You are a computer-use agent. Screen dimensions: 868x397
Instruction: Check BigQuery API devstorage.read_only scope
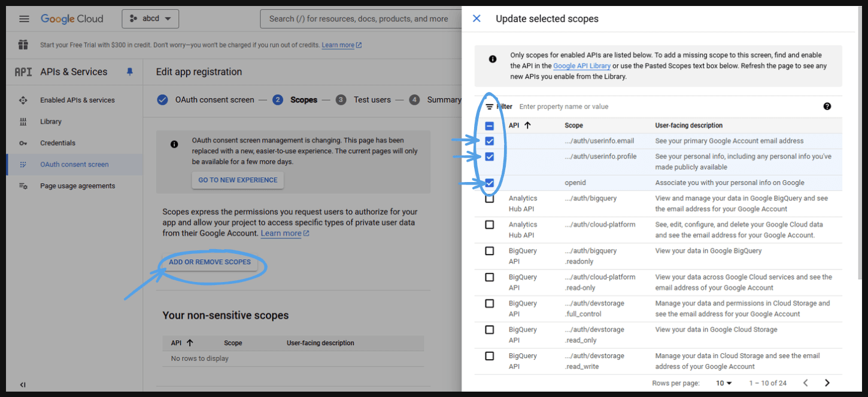click(x=490, y=330)
